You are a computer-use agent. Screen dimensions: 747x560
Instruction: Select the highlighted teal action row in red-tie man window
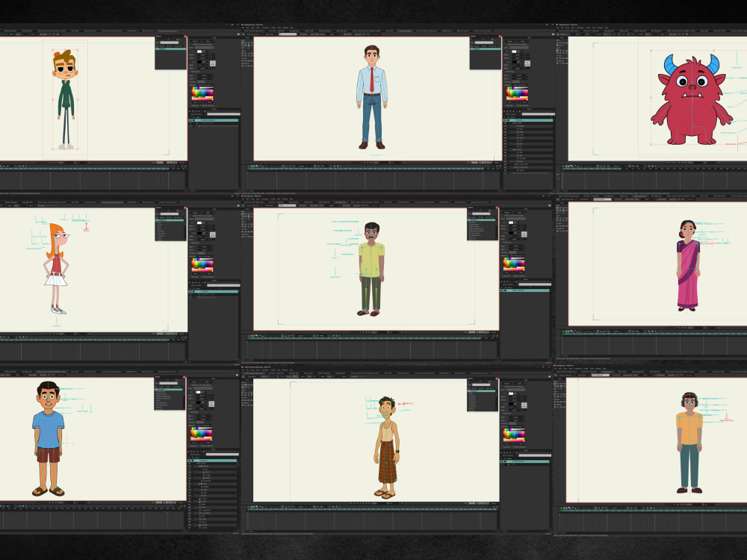486,49
